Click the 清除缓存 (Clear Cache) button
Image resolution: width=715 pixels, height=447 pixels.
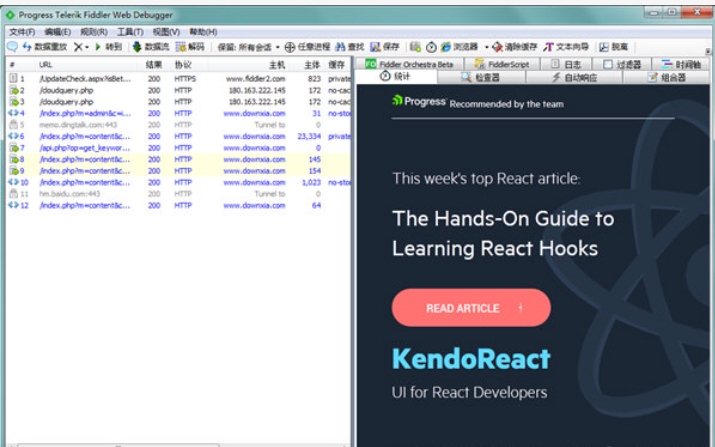click(514, 47)
